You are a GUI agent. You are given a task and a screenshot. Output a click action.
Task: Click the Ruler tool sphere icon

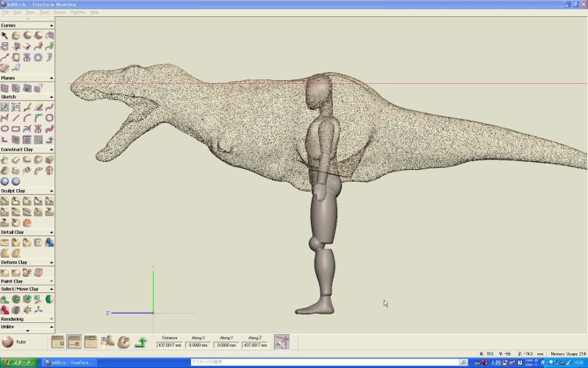point(7,342)
